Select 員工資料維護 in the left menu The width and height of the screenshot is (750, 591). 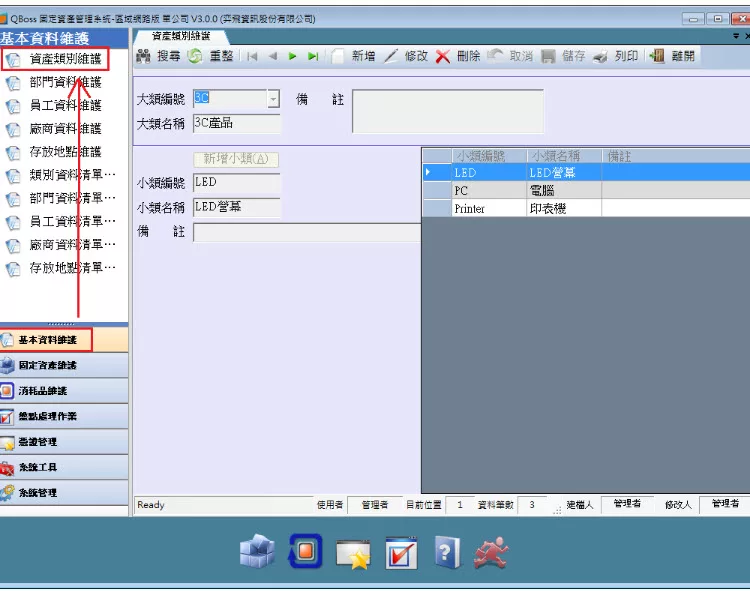(65, 105)
